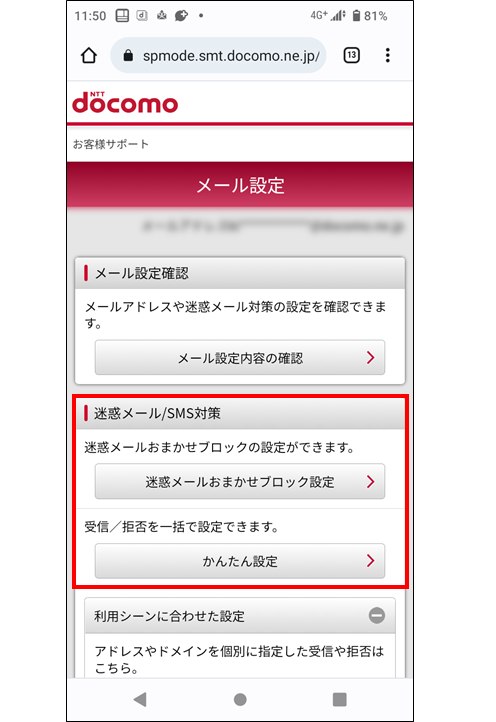Tap the docomo logo

click(125, 102)
